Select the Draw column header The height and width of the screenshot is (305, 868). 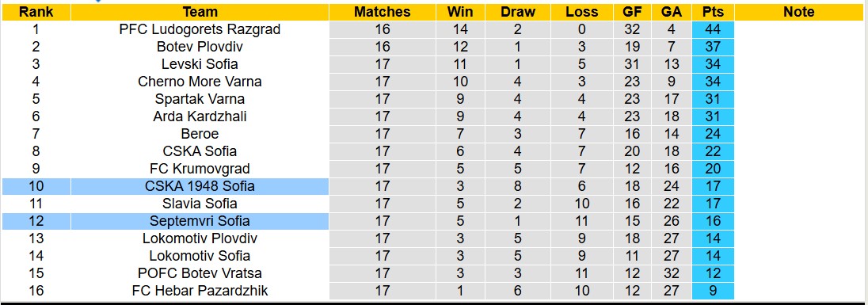click(x=518, y=12)
